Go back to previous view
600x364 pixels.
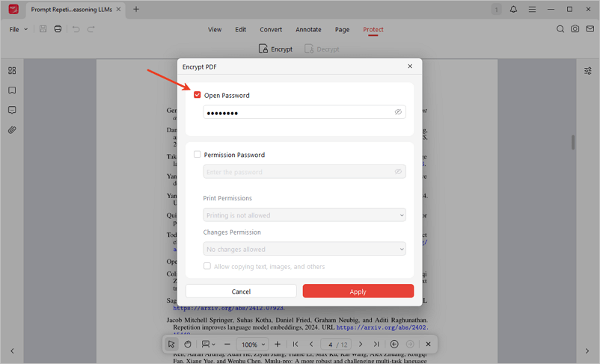click(x=394, y=344)
